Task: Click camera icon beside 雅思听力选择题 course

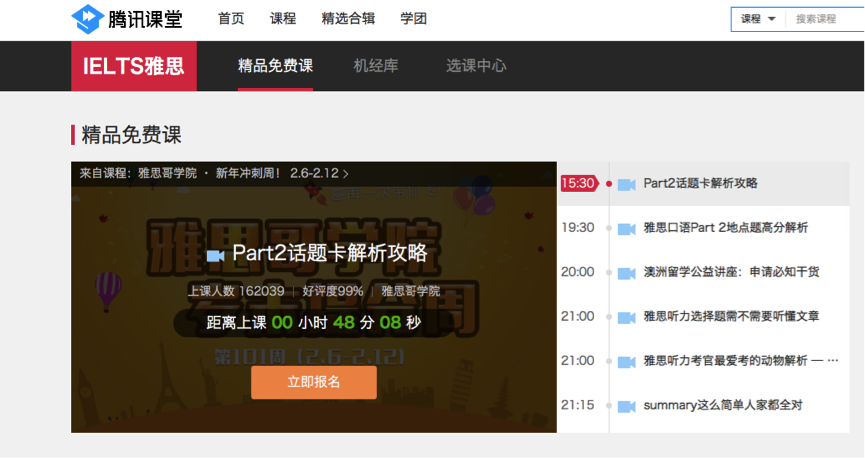Action: click(x=627, y=317)
